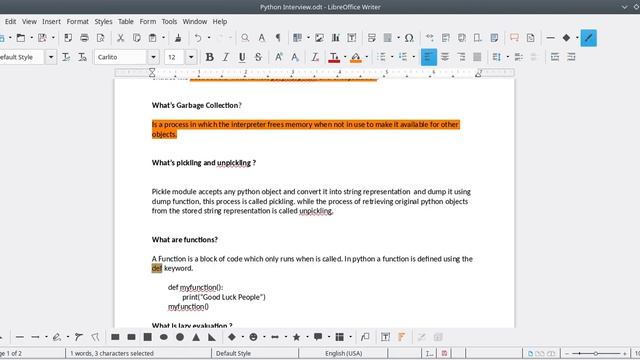Click the Paste clipboard icon
Viewport: 640px width, 360px height.
(152, 38)
